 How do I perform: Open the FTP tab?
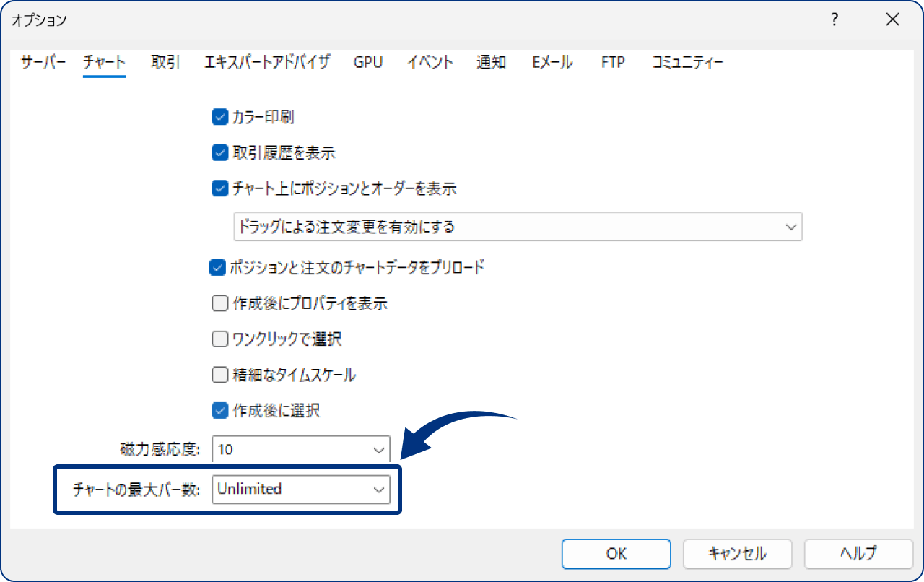(x=612, y=62)
